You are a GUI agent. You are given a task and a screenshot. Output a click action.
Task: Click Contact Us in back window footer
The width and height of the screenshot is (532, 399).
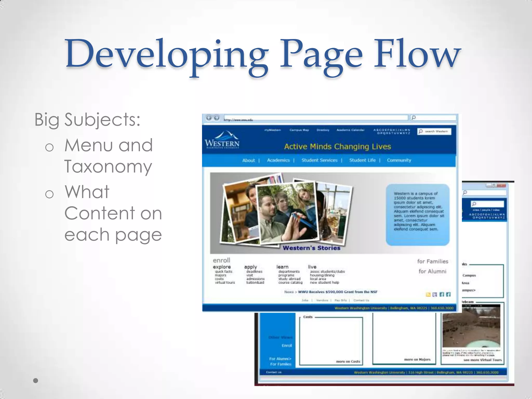click(274, 372)
